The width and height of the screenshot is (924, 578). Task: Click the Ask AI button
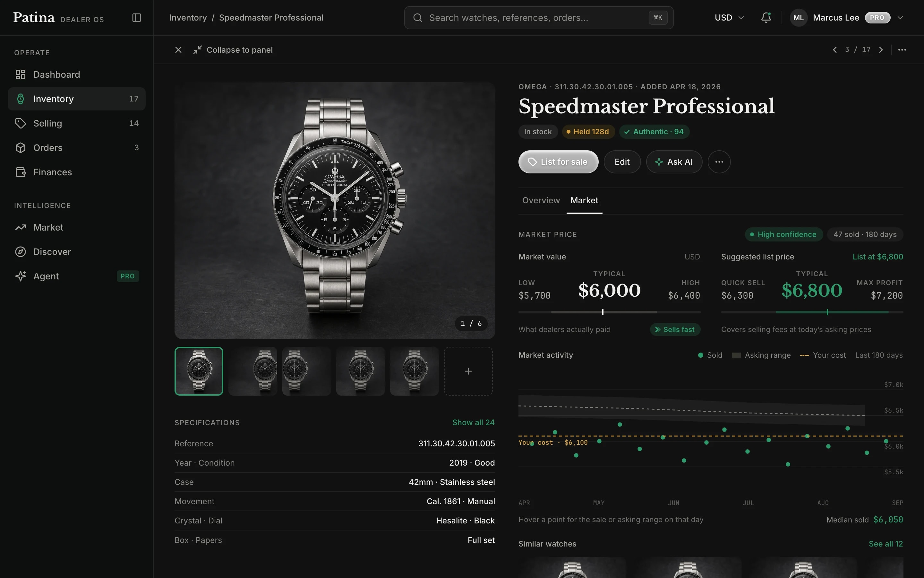[674, 162]
